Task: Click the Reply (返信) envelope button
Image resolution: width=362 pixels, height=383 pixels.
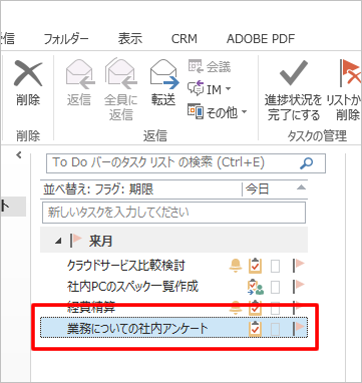Action: click(79, 82)
